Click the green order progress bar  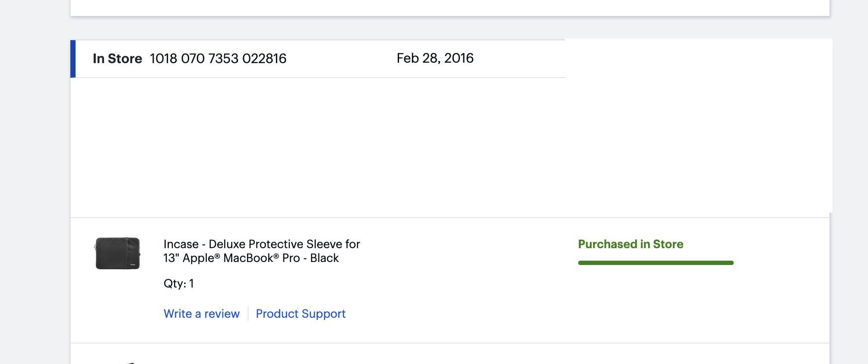pyautogui.click(x=656, y=263)
